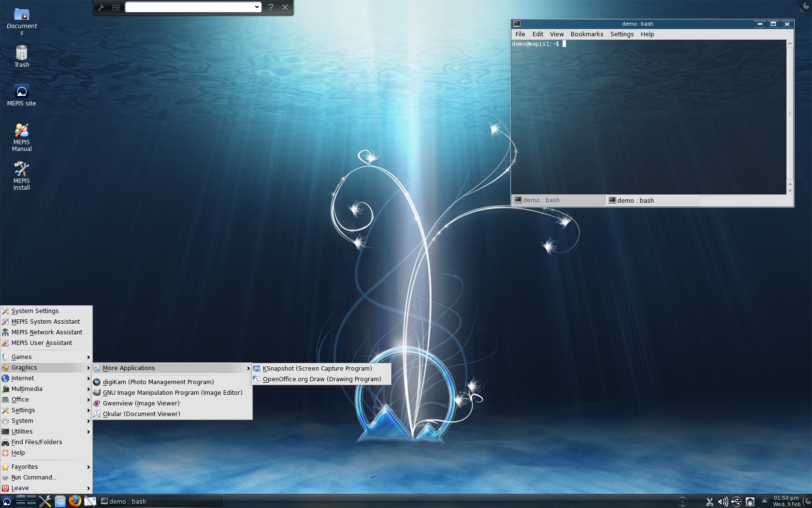Open the View menu in Konsole
Viewport: 812px width, 508px height.
pos(557,34)
